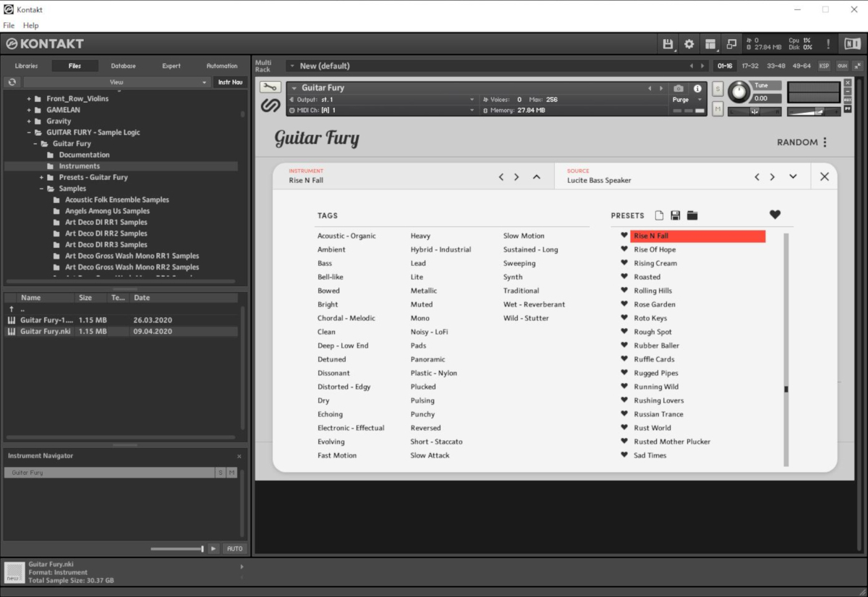Click presets list scrollbar
Screen dimensions: 868x597
point(786,349)
